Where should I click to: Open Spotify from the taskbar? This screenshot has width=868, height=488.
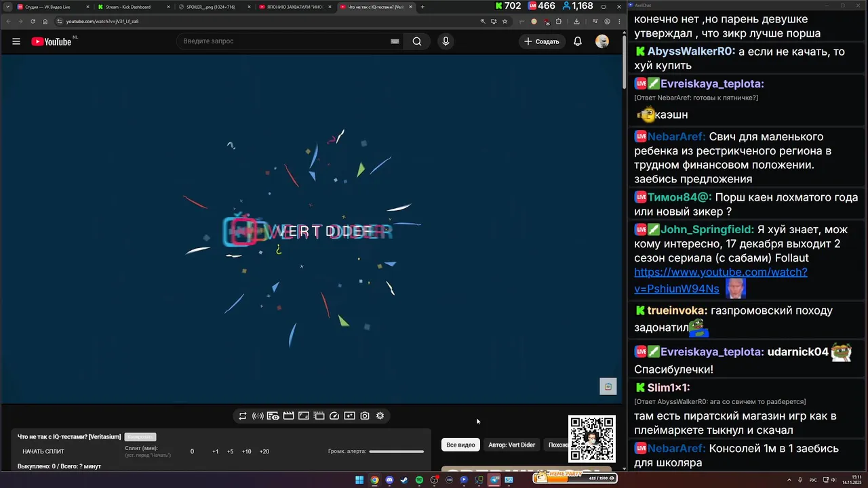pos(419,480)
